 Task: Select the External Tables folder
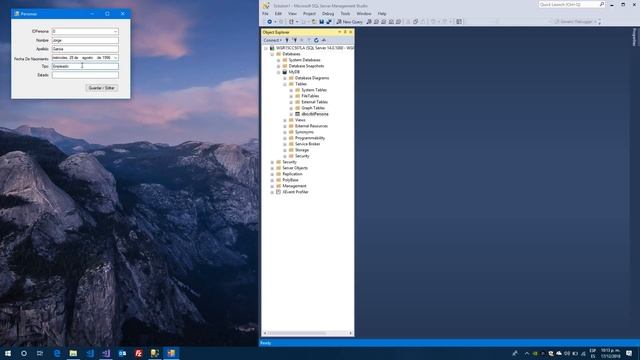314,102
